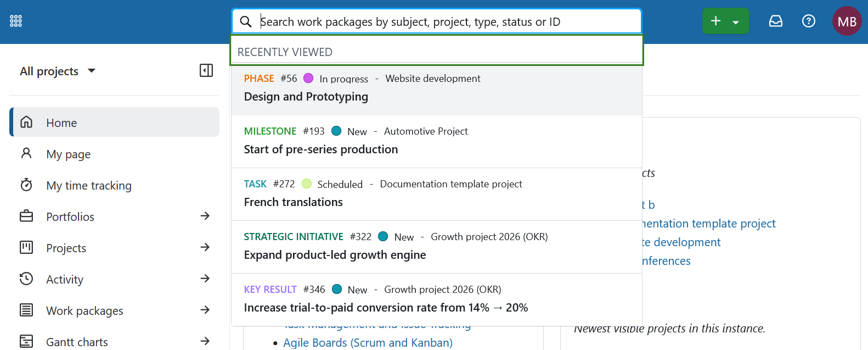Expand the Activity submenu arrow

205,279
